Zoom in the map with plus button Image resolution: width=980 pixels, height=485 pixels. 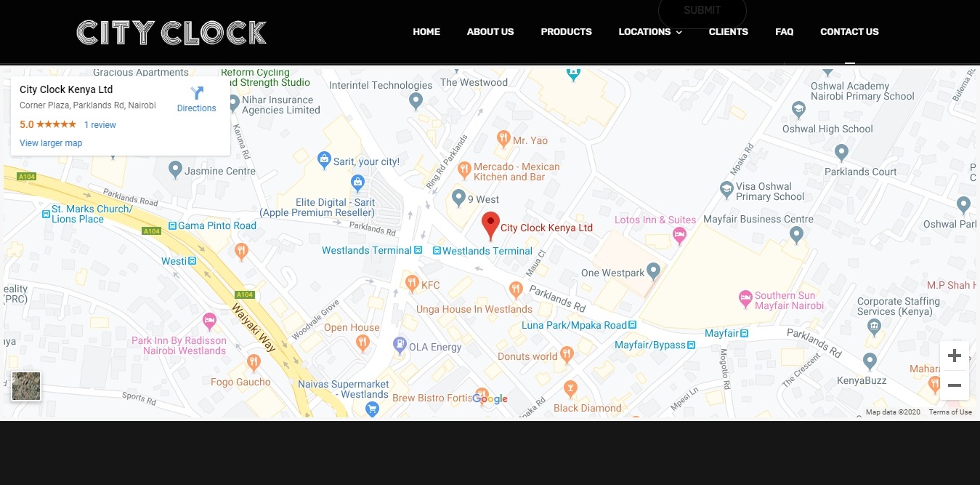954,356
